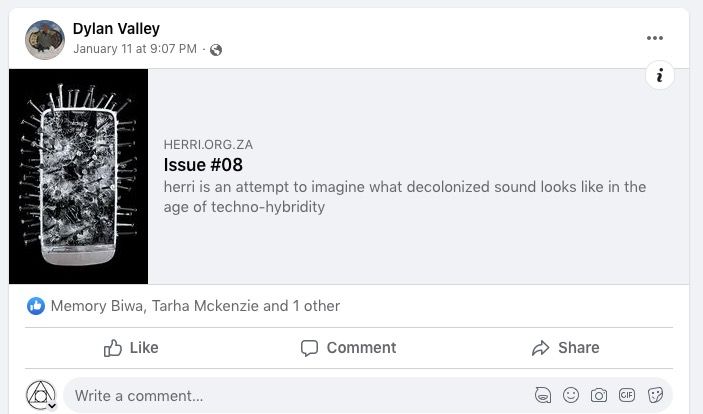703x414 pixels.
Task: View Memory Biwa in the reactions list
Action: click(x=96, y=306)
